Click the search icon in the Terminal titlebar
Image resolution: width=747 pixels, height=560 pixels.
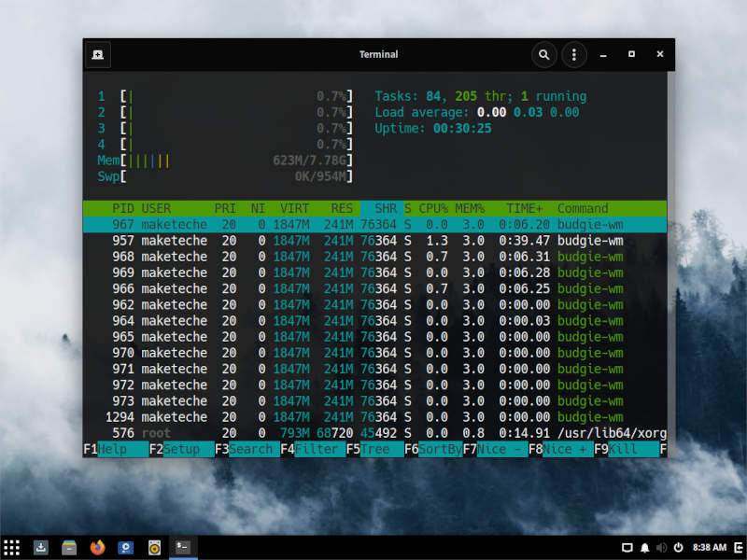point(544,54)
